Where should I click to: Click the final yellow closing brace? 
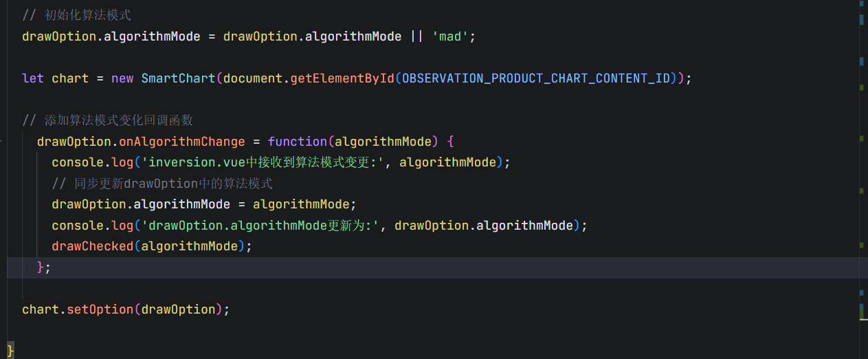10,351
